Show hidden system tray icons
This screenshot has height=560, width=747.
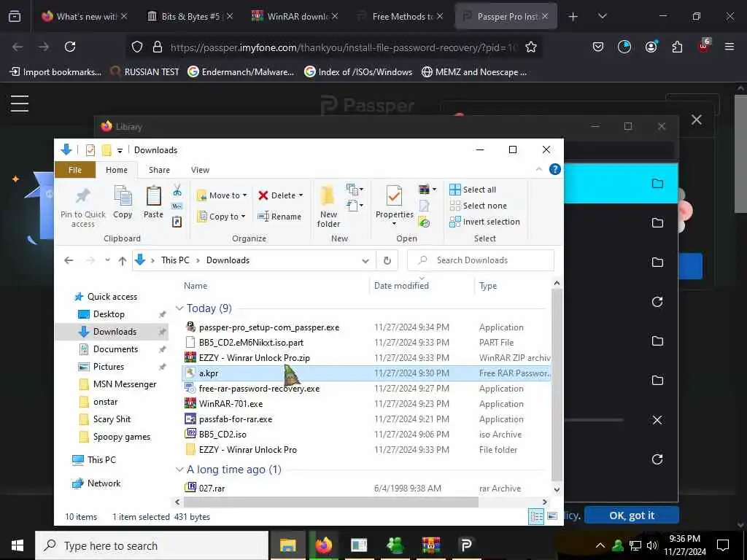tap(600, 545)
